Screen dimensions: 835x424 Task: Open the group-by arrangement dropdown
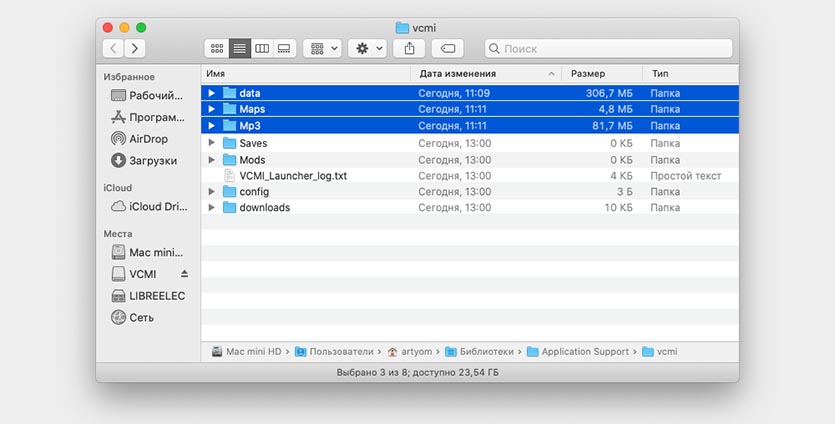click(322, 48)
